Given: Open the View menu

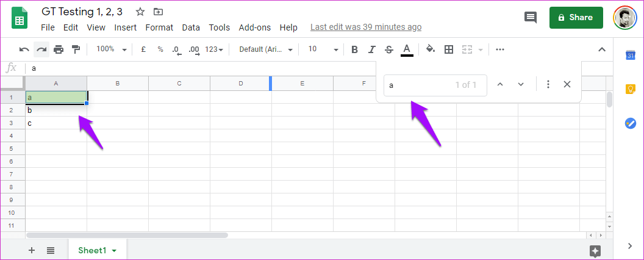Looking at the screenshot, I should 96,27.
